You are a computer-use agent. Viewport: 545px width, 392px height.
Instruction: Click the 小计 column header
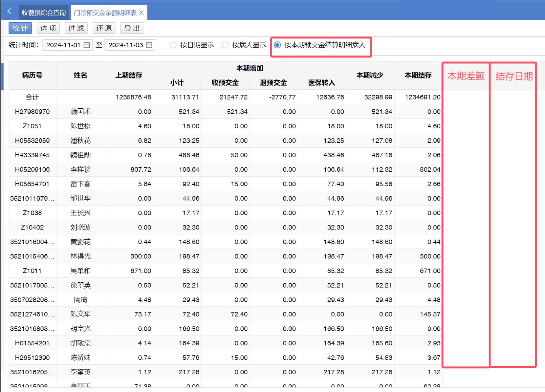coord(177,83)
